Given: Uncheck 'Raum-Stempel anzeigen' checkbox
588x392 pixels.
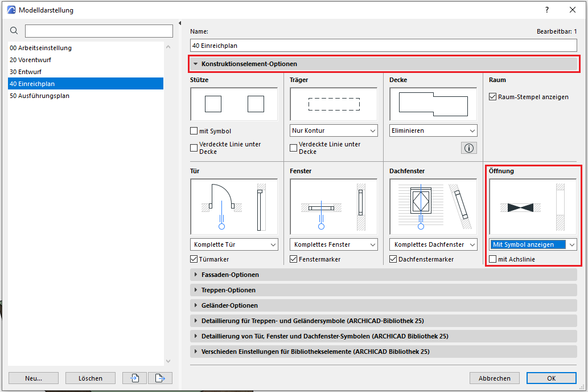Looking at the screenshot, I should coord(493,97).
